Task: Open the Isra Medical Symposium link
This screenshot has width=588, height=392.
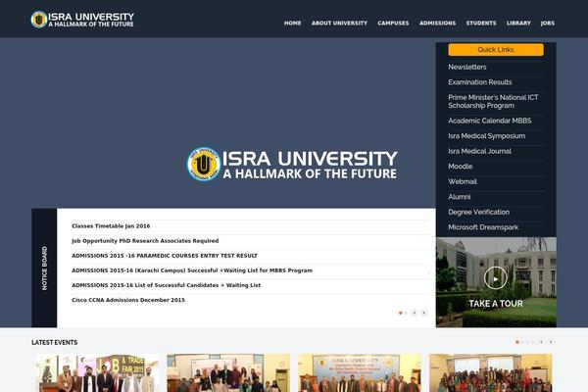Action: 487,136
